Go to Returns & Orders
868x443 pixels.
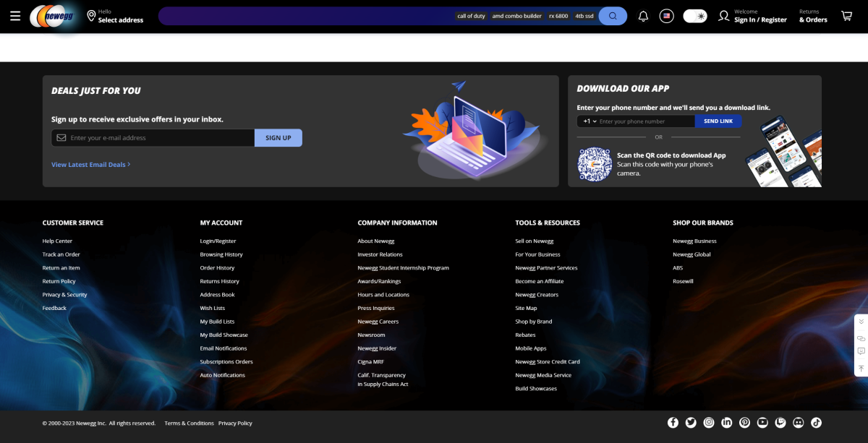813,16
